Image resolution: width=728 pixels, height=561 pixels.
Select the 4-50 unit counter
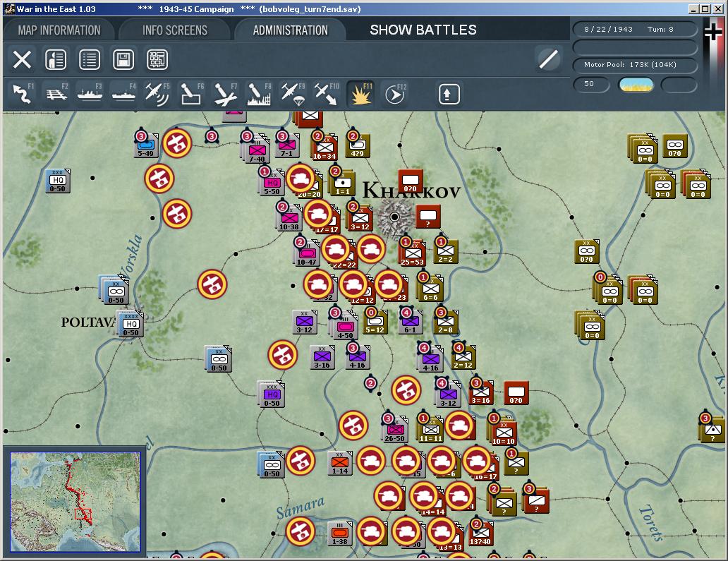click(345, 327)
